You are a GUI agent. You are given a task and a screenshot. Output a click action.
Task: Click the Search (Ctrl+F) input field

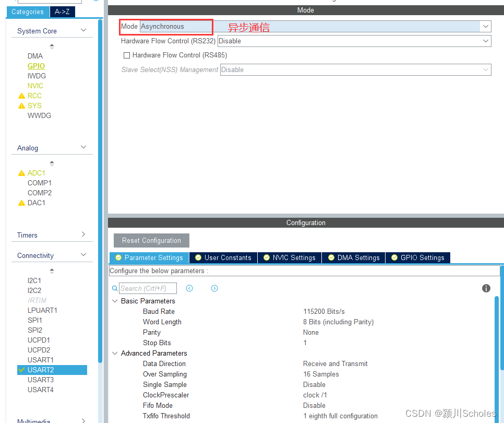coord(148,288)
